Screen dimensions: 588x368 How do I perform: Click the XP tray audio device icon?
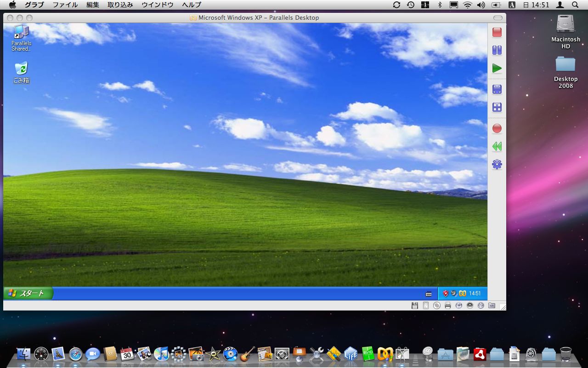453,293
